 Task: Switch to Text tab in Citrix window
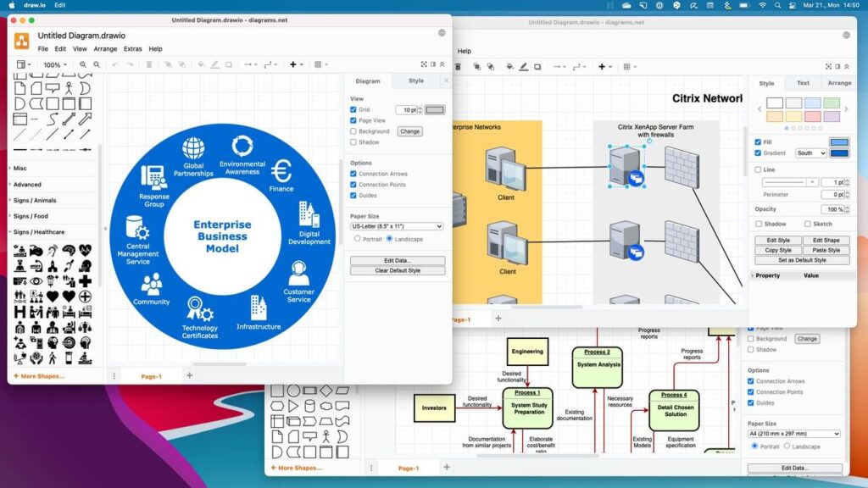(x=803, y=83)
